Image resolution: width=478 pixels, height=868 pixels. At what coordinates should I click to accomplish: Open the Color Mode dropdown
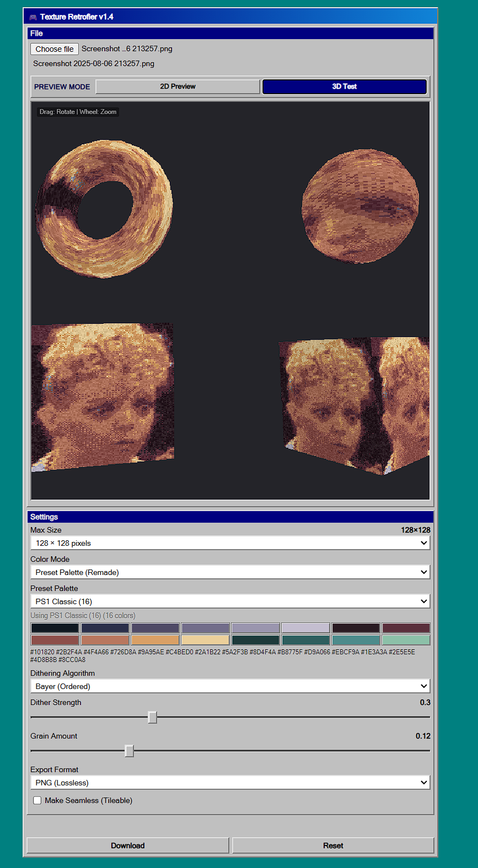click(230, 572)
